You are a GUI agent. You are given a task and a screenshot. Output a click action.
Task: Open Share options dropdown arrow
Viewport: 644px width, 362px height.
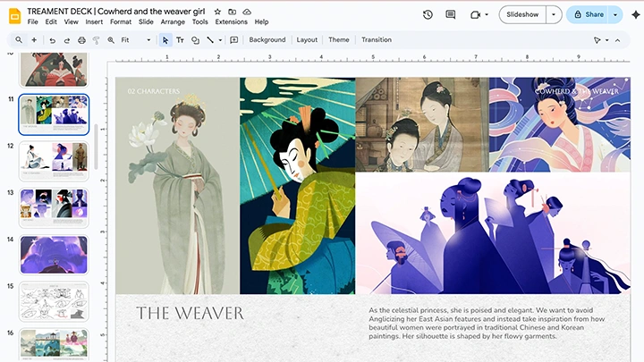click(x=615, y=15)
